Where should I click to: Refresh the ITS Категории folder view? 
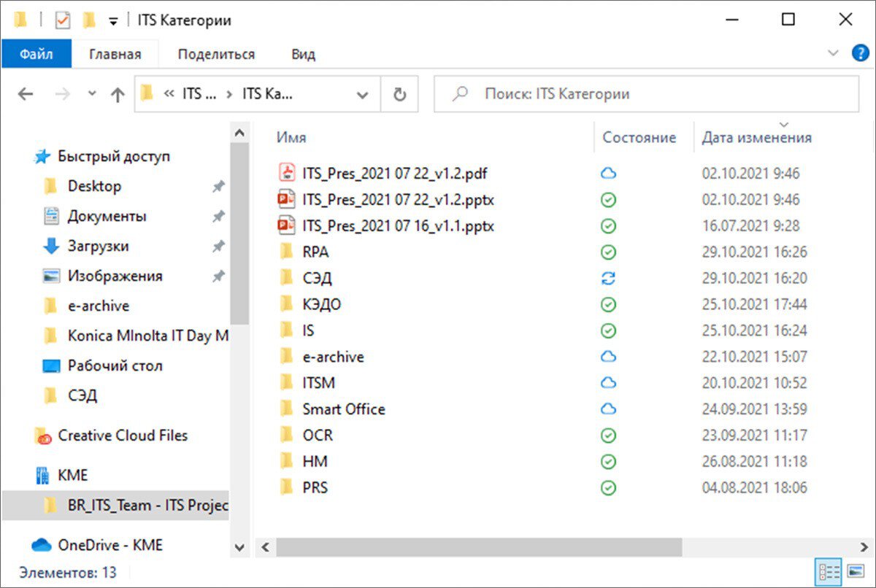[x=399, y=94]
